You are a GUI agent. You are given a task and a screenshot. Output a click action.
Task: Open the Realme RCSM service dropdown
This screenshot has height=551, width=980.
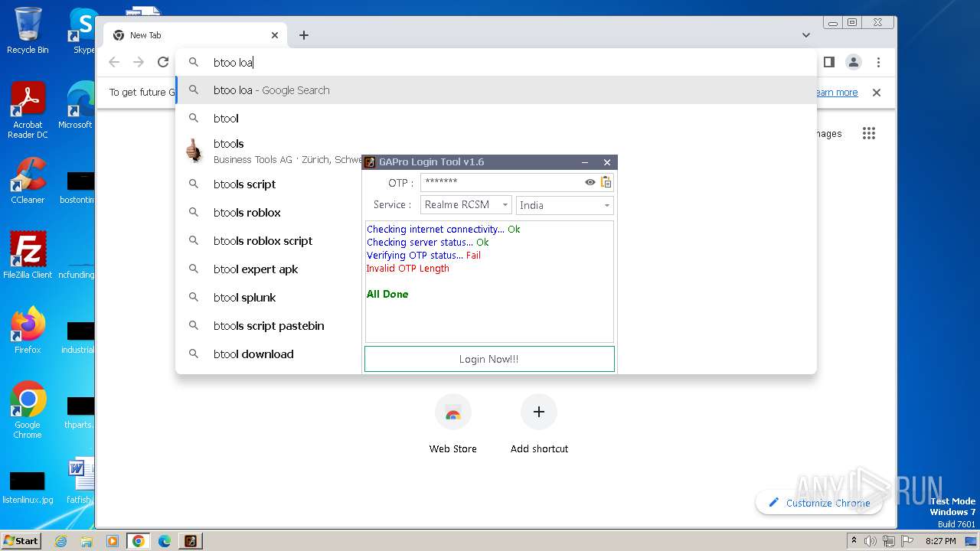pos(467,205)
